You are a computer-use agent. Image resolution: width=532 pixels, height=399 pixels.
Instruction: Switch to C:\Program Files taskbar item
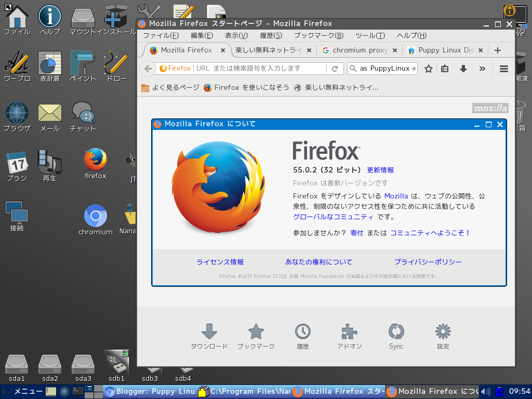(245, 392)
